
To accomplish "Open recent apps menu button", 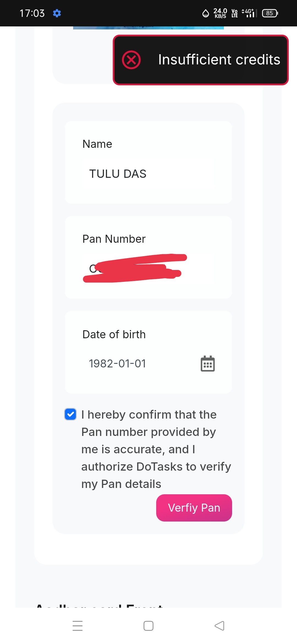I will (78, 626).
